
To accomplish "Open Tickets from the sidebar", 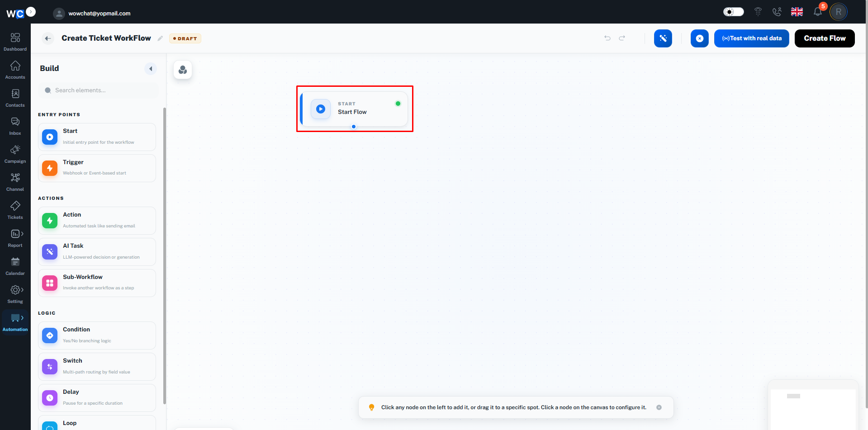I will (x=15, y=210).
